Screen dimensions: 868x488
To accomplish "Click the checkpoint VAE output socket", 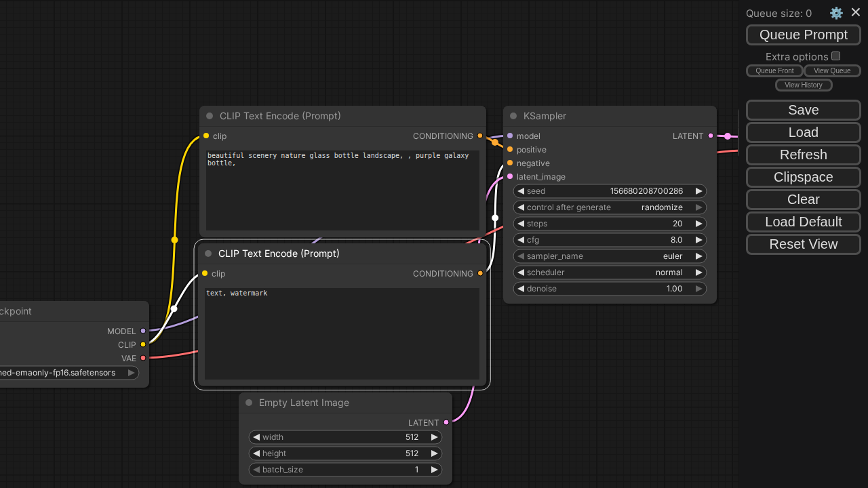I will [143, 359].
